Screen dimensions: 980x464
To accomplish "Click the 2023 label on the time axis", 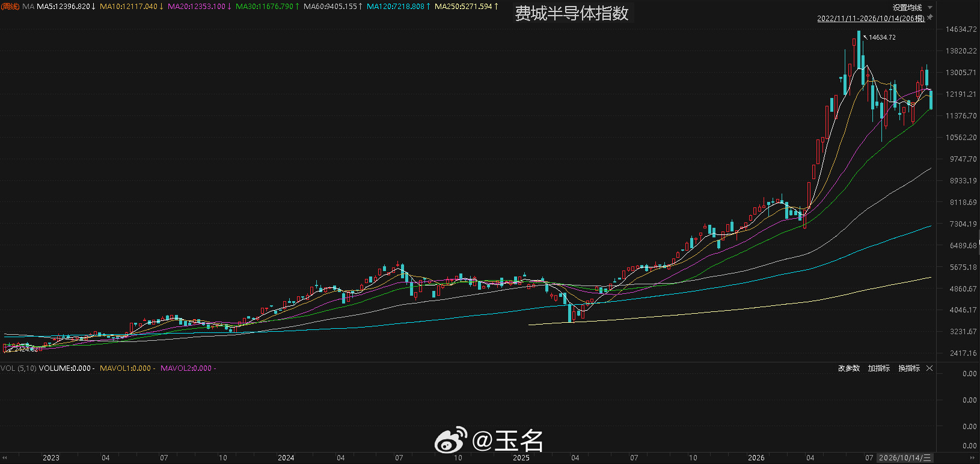I will (51, 458).
